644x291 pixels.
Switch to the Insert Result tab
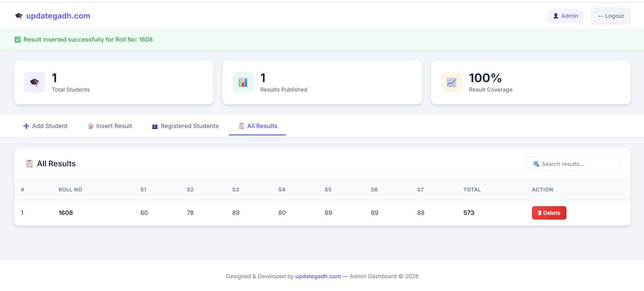pyautogui.click(x=110, y=126)
